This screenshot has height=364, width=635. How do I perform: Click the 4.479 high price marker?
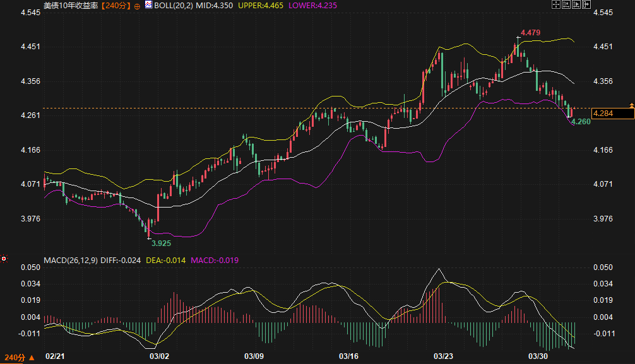pyautogui.click(x=531, y=32)
